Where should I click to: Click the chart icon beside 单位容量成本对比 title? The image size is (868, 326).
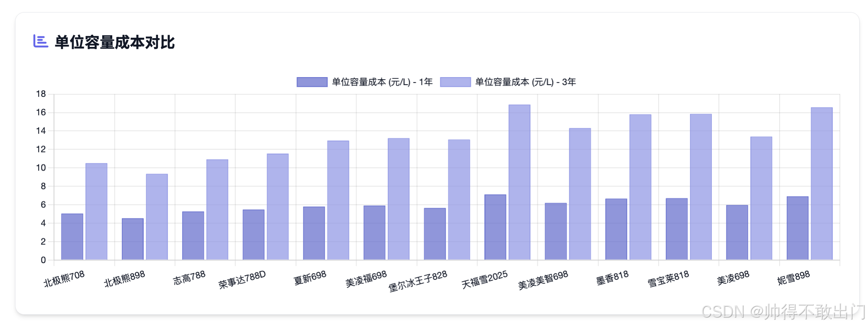(x=41, y=41)
